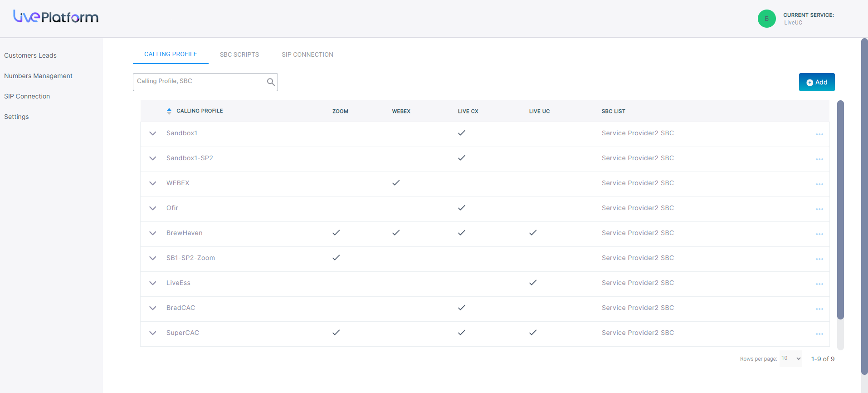Click LiveEss's Live UC checkmark
This screenshot has width=868, height=393.
533,283
